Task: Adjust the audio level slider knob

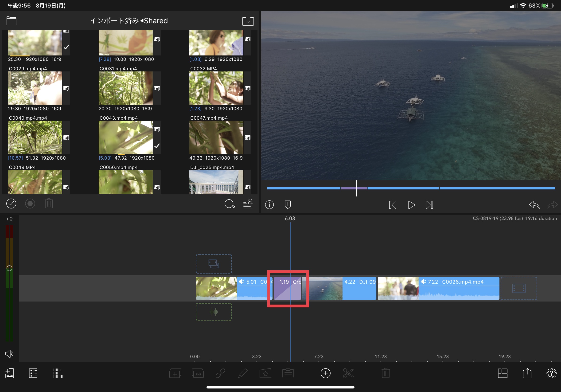Action: (9, 268)
